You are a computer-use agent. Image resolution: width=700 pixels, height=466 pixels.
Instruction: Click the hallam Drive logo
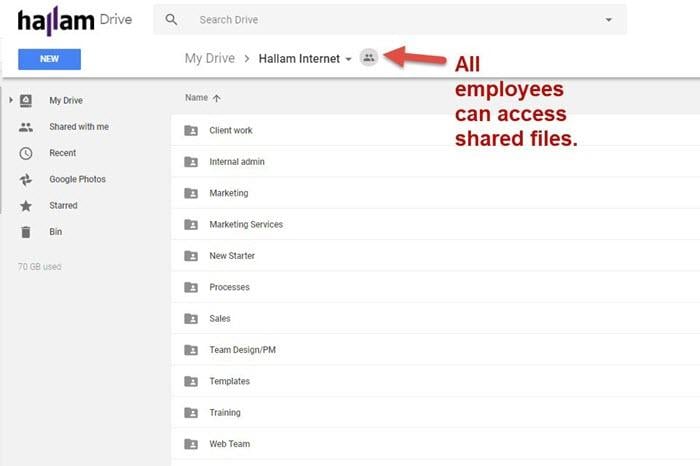tap(75, 21)
